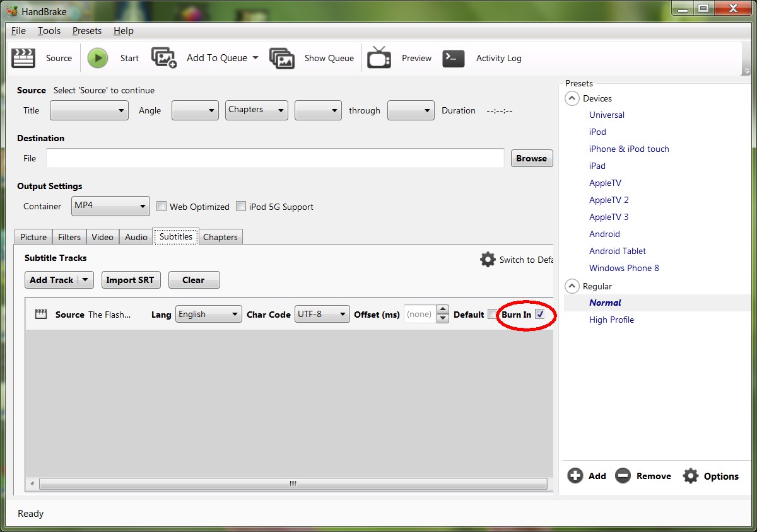Select the Universal preset
Viewport: 757px width, 532px height.
[607, 115]
